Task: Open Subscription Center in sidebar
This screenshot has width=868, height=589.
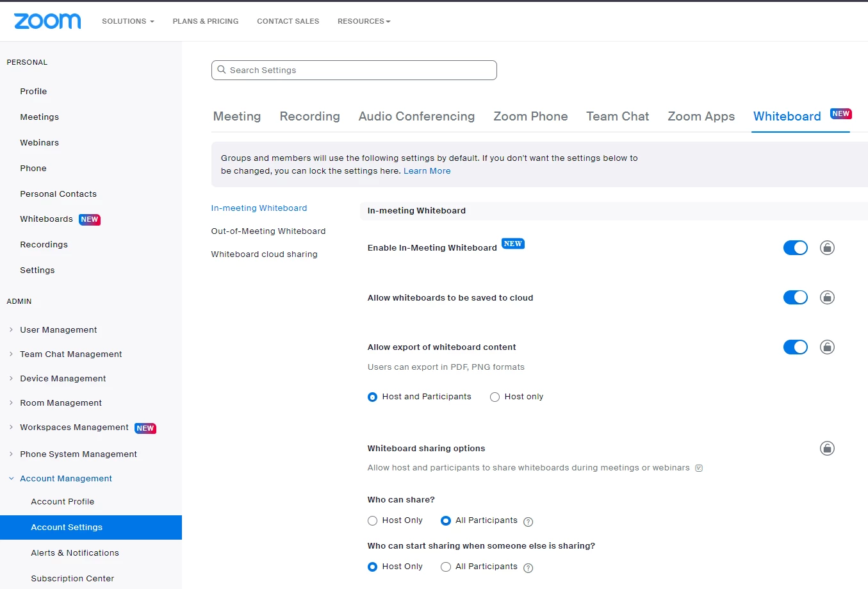Action: click(72, 579)
